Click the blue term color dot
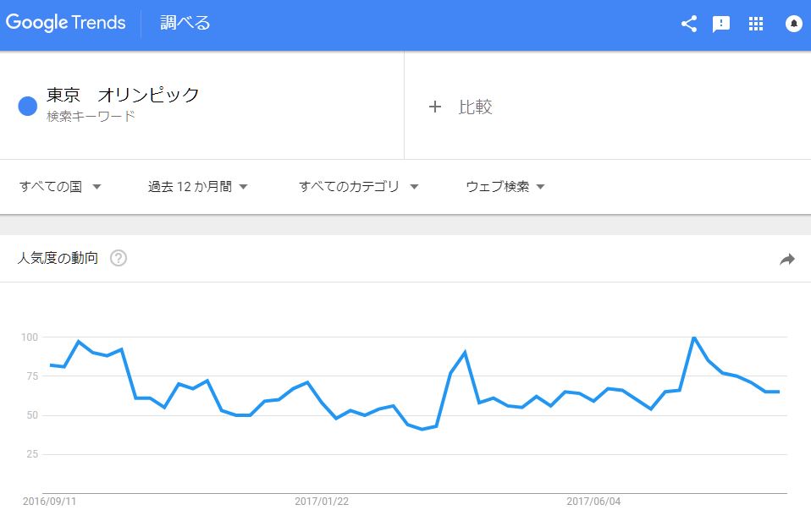This screenshot has height=532, width=811. pos(28,106)
